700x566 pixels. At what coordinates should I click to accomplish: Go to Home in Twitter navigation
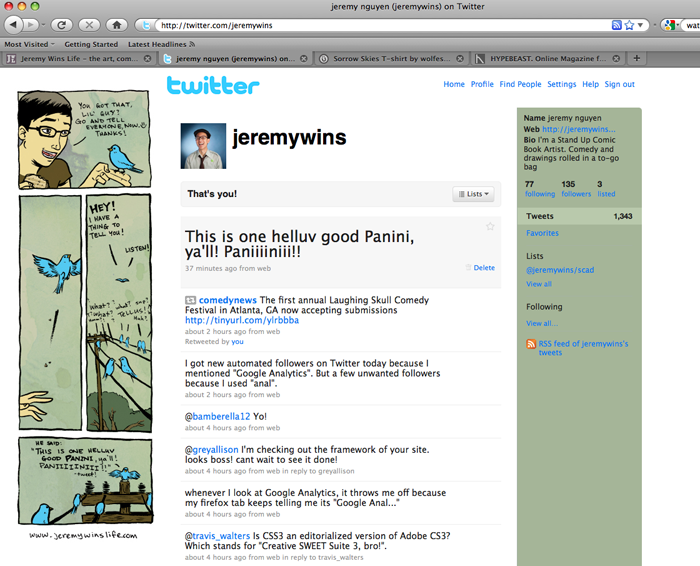click(x=454, y=84)
